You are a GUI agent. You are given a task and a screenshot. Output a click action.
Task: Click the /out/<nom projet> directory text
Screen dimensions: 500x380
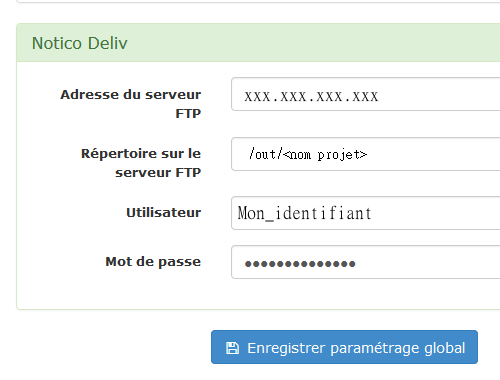click(308, 154)
